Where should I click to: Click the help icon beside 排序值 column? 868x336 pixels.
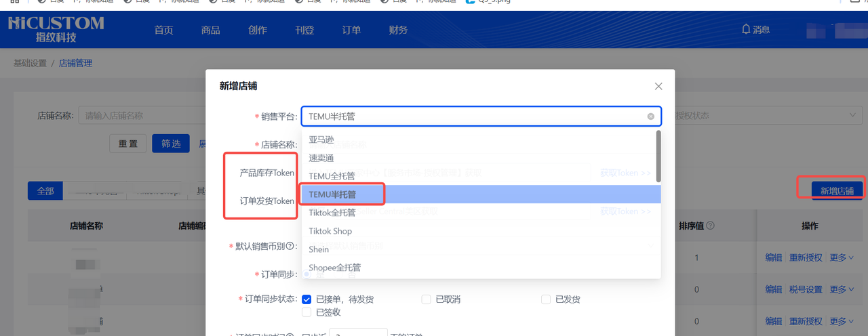[710, 226]
